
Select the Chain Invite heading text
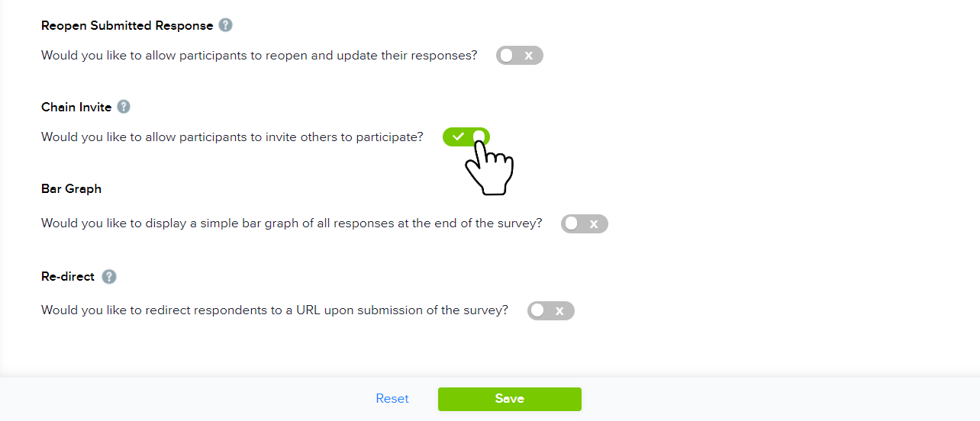[x=76, y=108]
